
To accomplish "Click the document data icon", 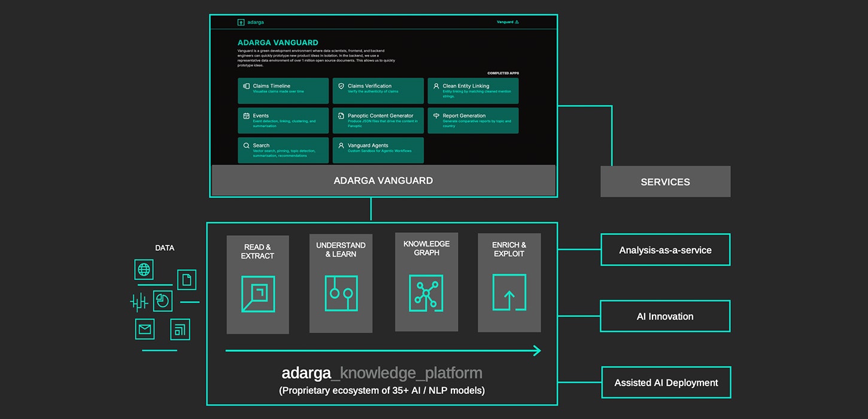I will pos(187,280).
